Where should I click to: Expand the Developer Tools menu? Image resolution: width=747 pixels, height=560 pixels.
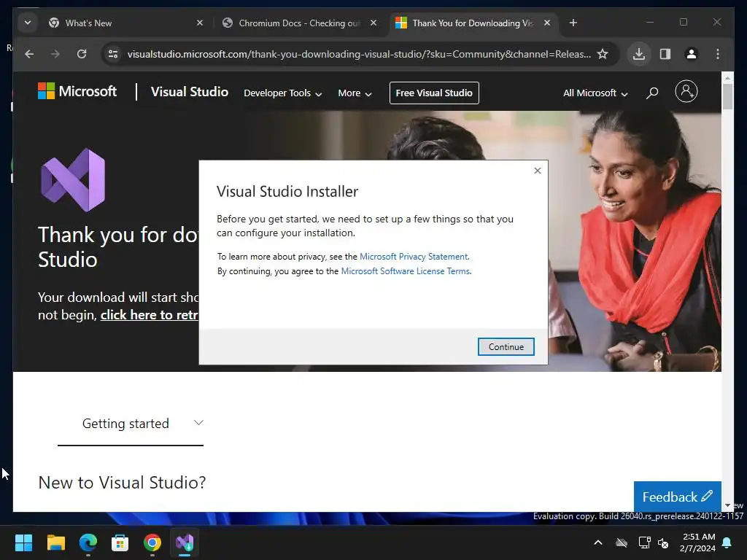(282, 93)
